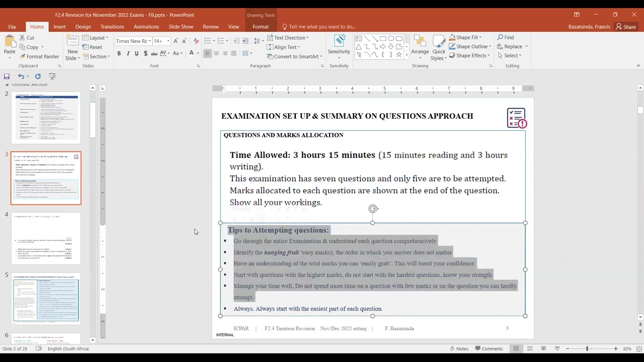Increase font size with the larger A icon
Screen dimensions: 644x362
click(176, 41)
